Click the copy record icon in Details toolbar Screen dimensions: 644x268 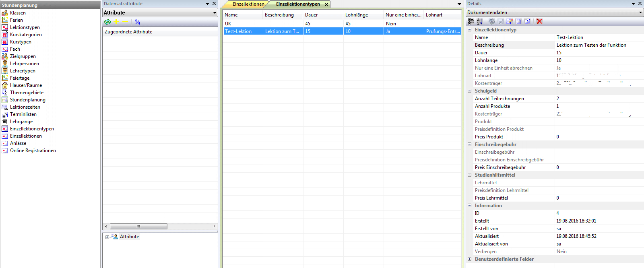pyautogui.click(x=527, y=21)
